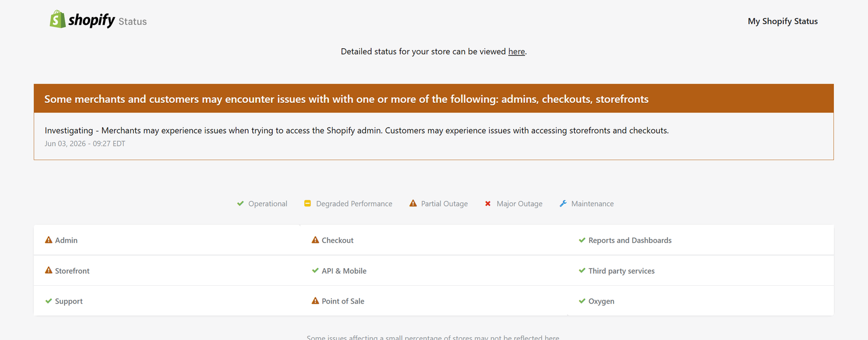Click the 'Admin' component label
This screenshot has width=868, height=340.
[66, 240]
